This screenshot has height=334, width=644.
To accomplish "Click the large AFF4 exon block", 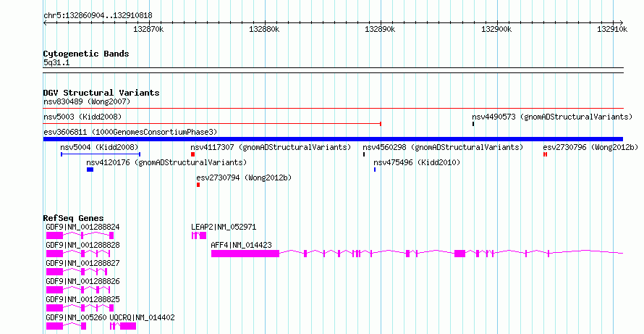I will (x=245, y=254).
